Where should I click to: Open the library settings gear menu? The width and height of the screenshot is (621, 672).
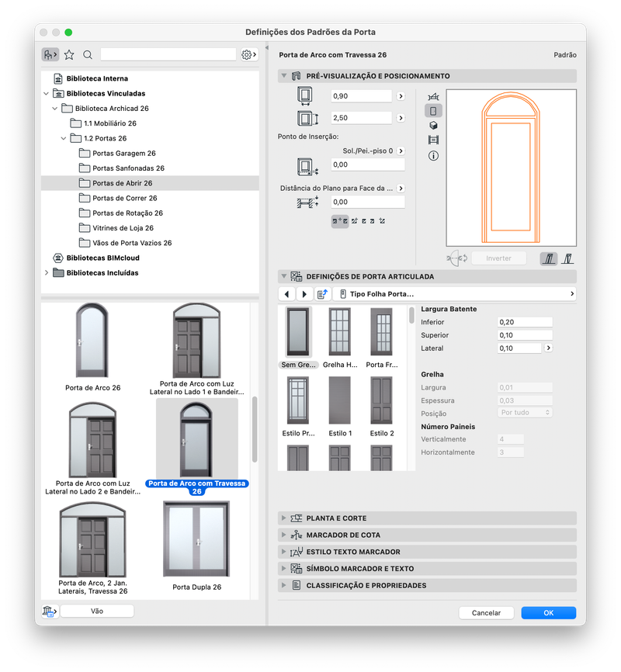tap(248, 55)
